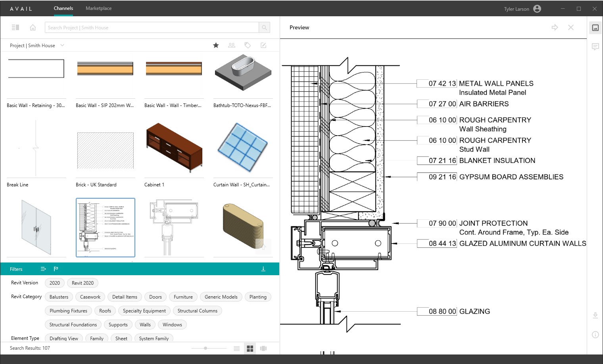Switch results to list view

pos(236,348)
